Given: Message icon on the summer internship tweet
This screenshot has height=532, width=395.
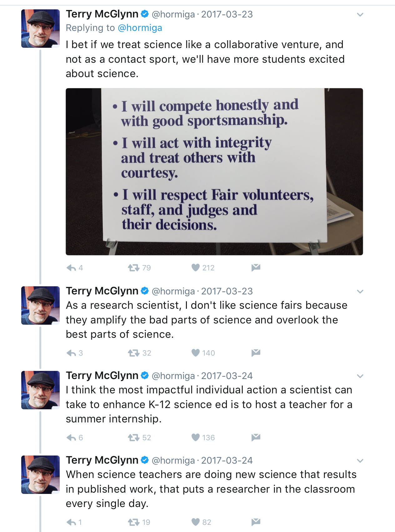Looking at the screenshot, I should (256, 437).
